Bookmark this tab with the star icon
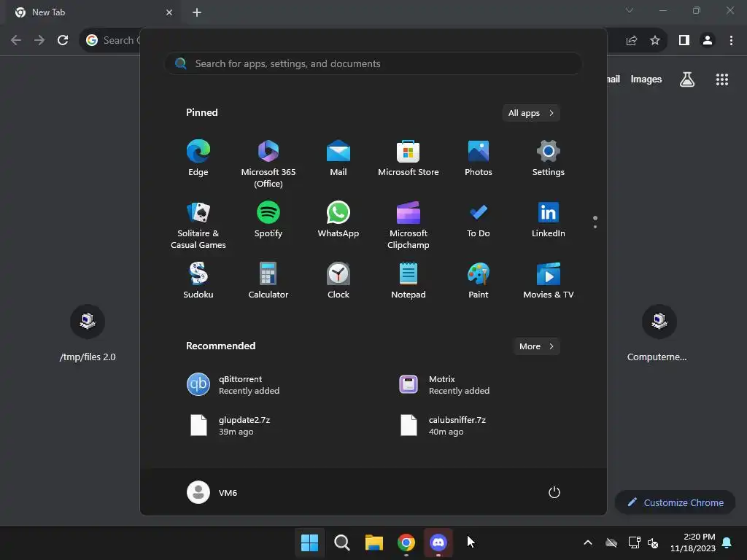Image resolution: width=747 pixels, height=560 pixels. 655,40
